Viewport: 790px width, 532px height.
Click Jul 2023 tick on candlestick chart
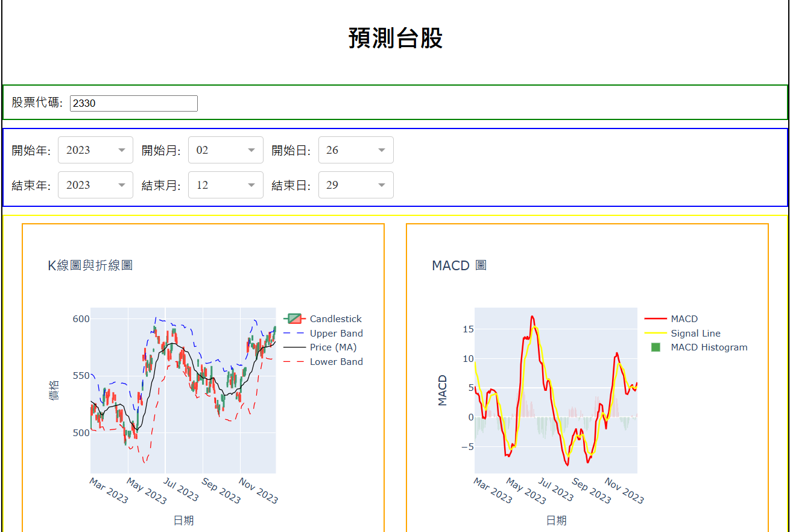pos(182,489)
